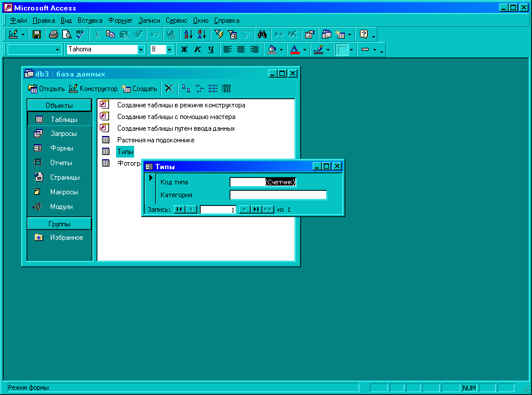Click the Format Painter brush icon
The image size is (532, 395).
(138, 34)
